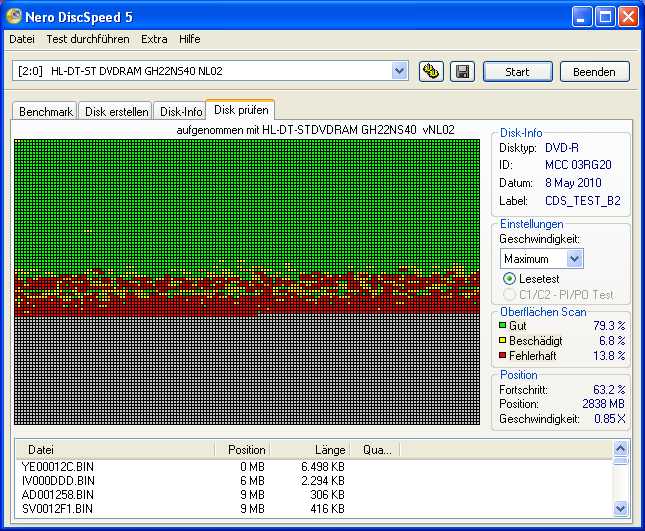Select file row SV0012F1.BIN
Screen dimensions: 645x531
coord(314,508)
